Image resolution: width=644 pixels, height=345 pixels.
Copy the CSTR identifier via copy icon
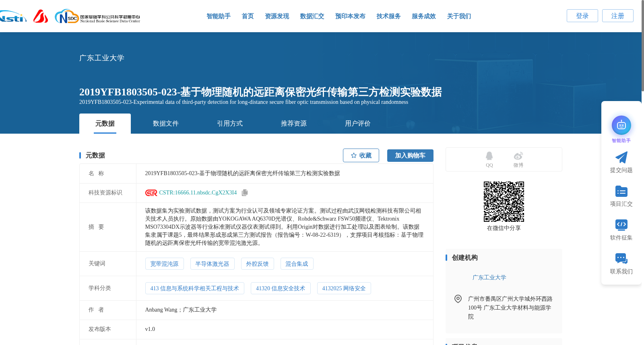coord(245,193)
